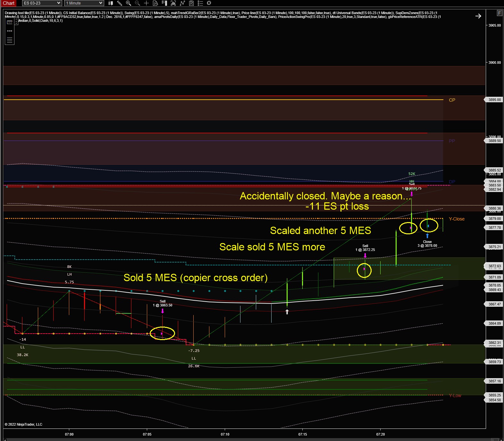The height and width of the screenshot is (441, 504).
Task: Click the 38.2K swing volume label
Action: [x=22, y=355]
